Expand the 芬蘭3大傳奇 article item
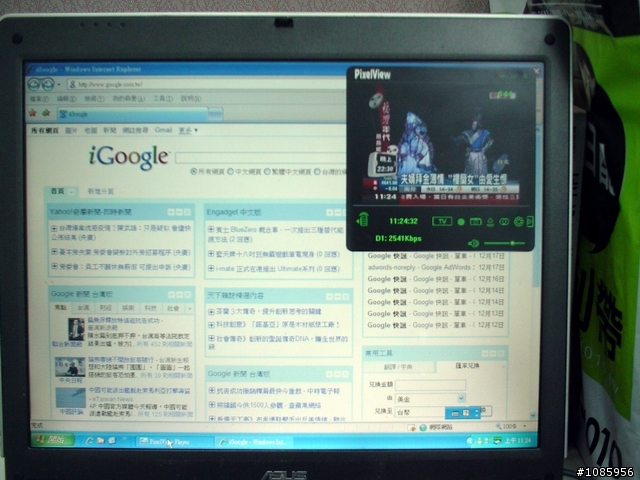This screenshot has height=480, width=640. [211, 312]
